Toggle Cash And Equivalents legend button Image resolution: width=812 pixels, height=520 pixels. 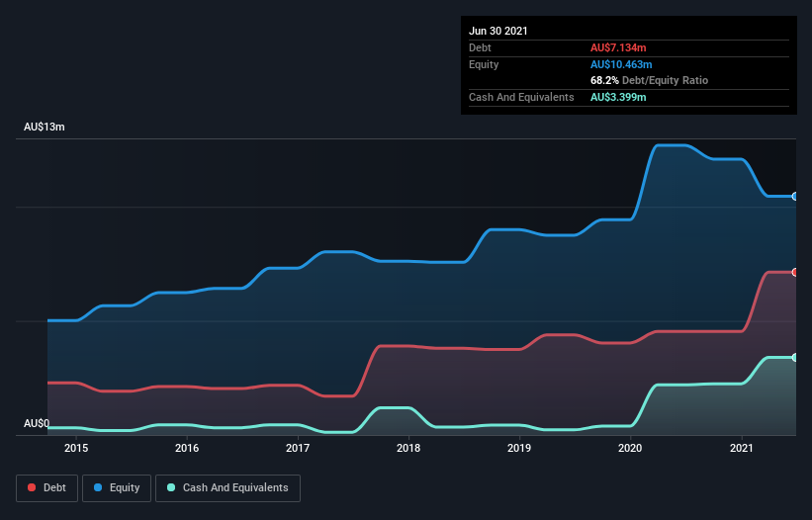(x=227, y=488)
